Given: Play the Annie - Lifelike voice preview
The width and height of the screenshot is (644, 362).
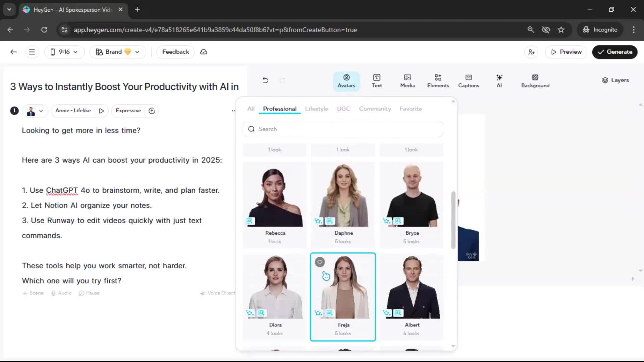Looking at the screenshot, I should [x=101, y=111].
